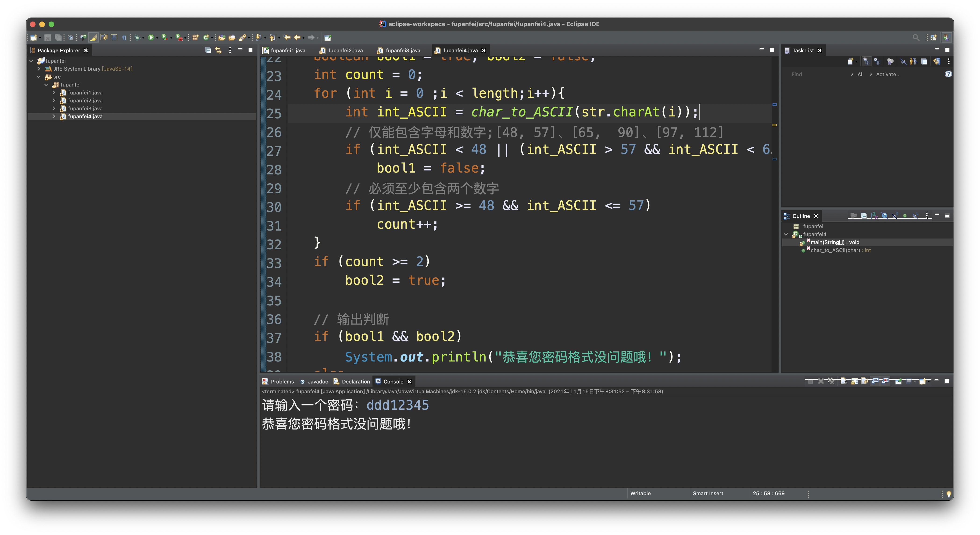Screen dimensions: 980x535
Task: Toggle Mark Occurrences highlighter icon
Action: (93, 37)
